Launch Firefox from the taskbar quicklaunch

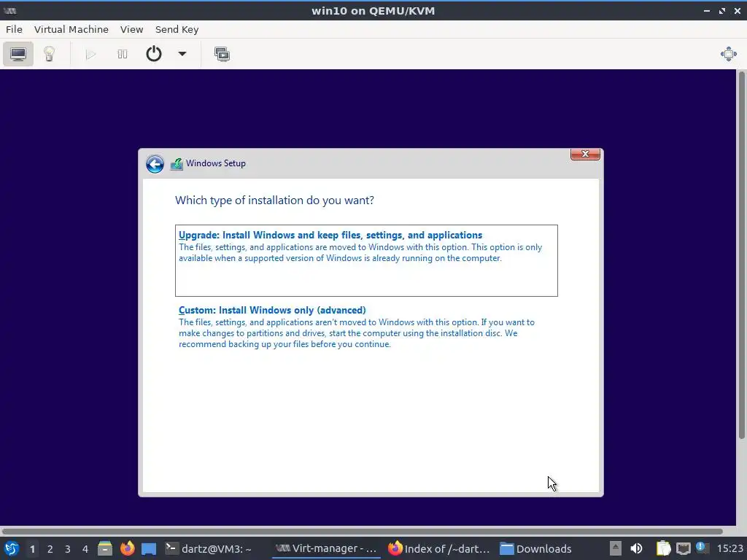[x=127, y=548]
